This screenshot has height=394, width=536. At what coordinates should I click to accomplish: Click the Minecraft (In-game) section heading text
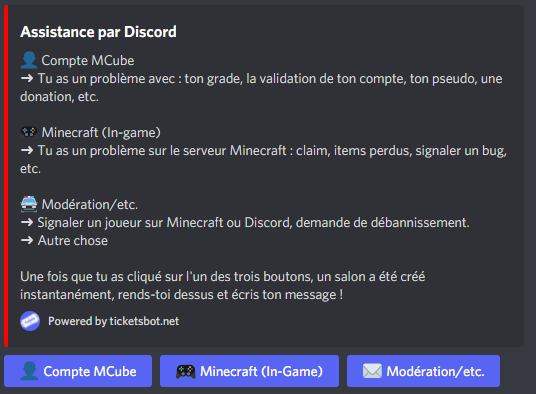[101, 133]
